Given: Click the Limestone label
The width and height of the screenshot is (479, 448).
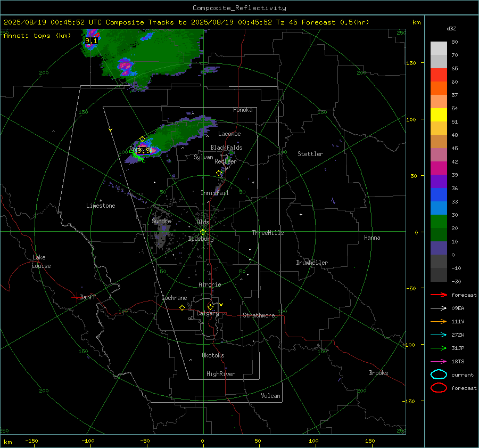Looking at the screenshot, I should [x=101, y=206].
